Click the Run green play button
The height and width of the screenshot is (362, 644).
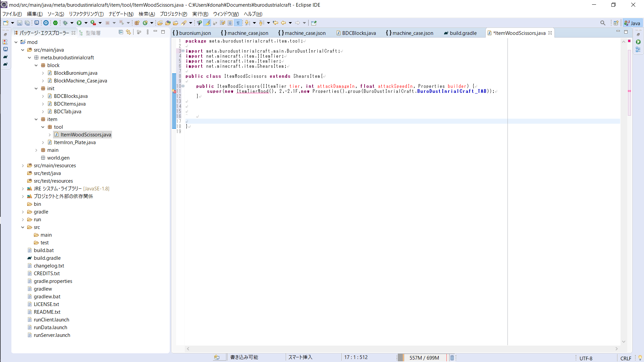click(79, 23)
